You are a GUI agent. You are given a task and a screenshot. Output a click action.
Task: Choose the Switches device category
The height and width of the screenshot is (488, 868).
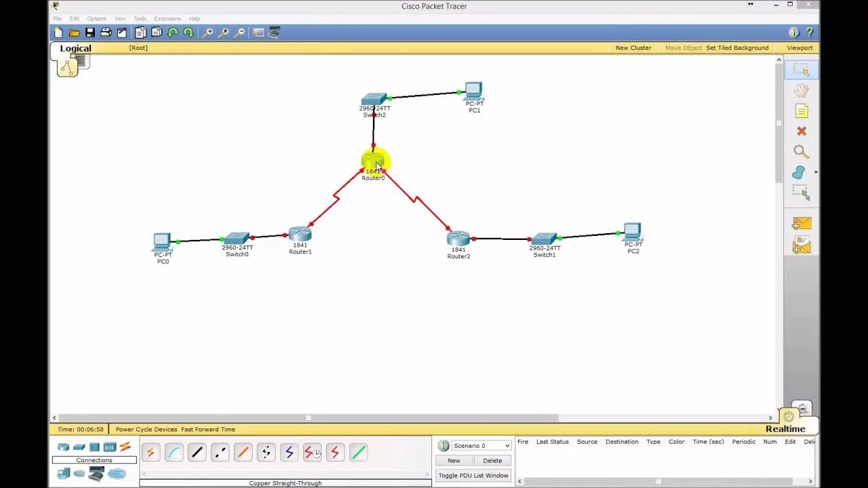coord(79,447)
